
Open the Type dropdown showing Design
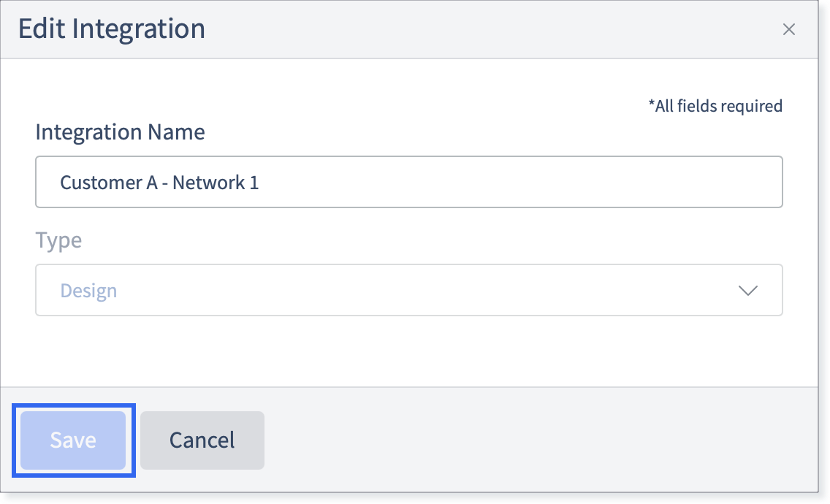[x=408, y=290]
